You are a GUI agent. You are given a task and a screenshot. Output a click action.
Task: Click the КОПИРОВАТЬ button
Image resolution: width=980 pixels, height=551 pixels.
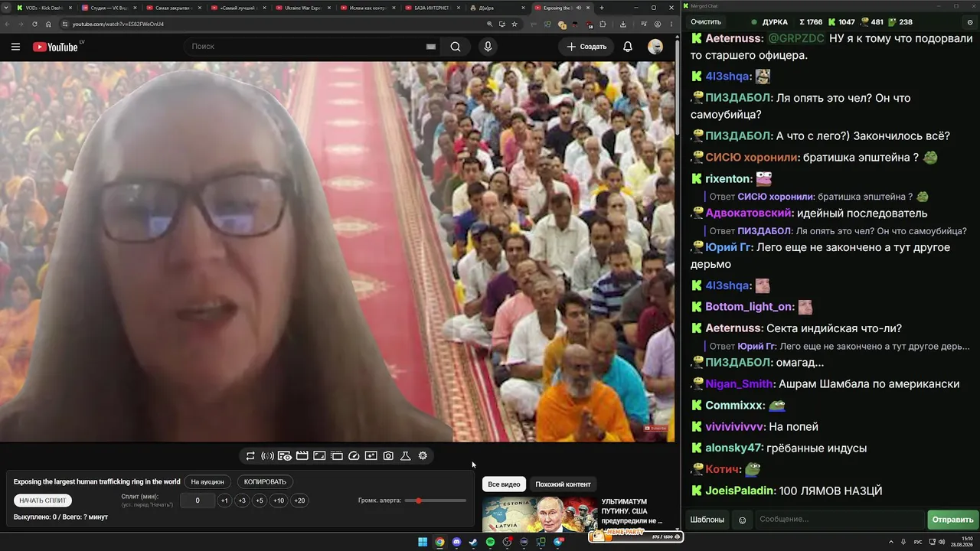265,482
